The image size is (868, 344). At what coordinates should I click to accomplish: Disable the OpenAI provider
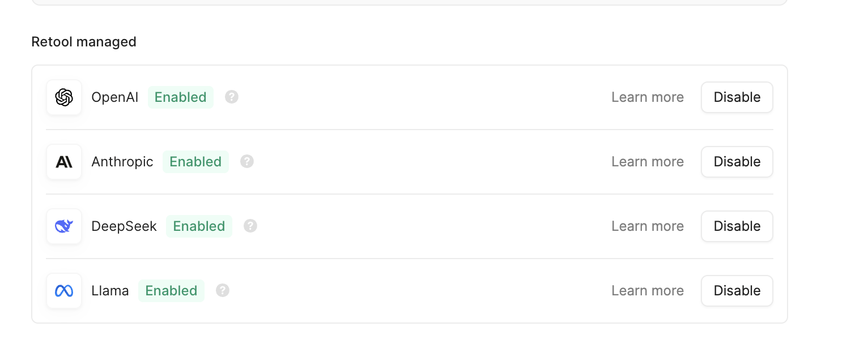737,97
